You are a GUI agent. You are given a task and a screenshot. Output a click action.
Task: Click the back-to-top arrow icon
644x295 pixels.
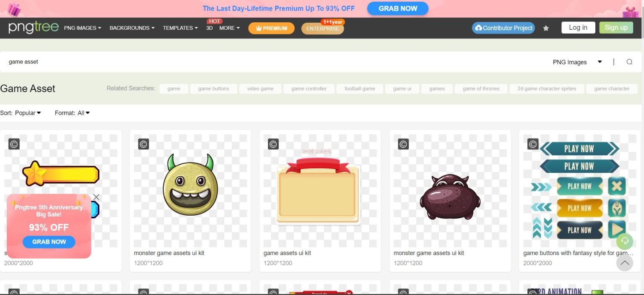625,263
